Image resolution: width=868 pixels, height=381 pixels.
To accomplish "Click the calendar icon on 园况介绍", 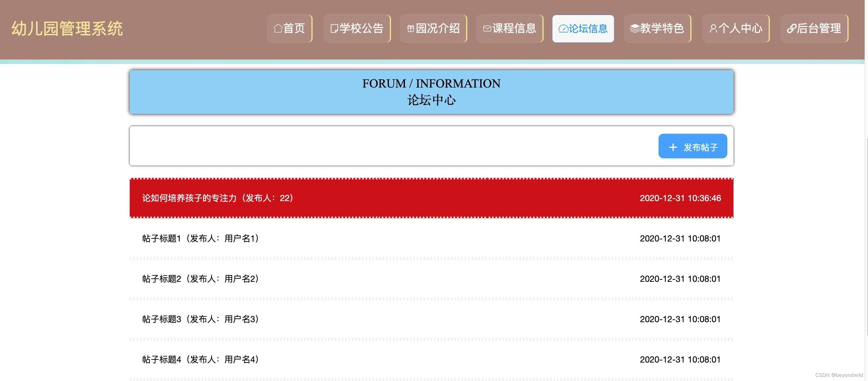I will tap(411, 29).
